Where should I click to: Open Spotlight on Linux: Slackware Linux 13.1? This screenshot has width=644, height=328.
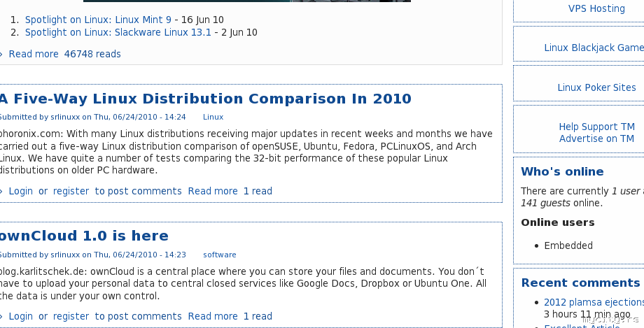[118, 32]
